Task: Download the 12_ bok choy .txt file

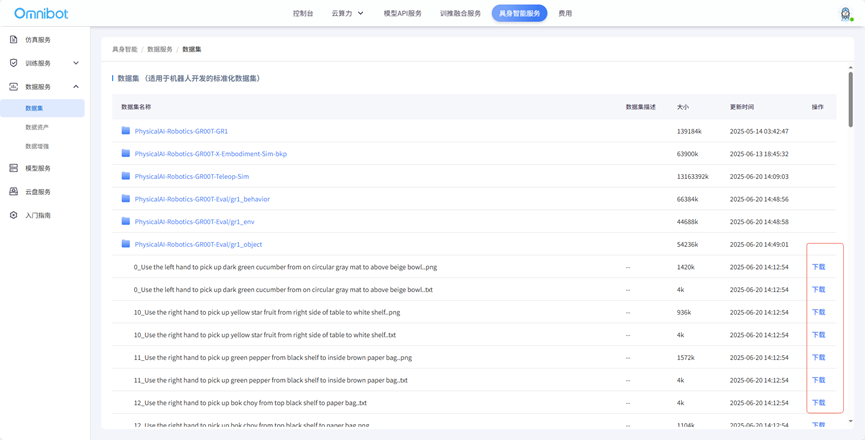Action: coord(818,403)
